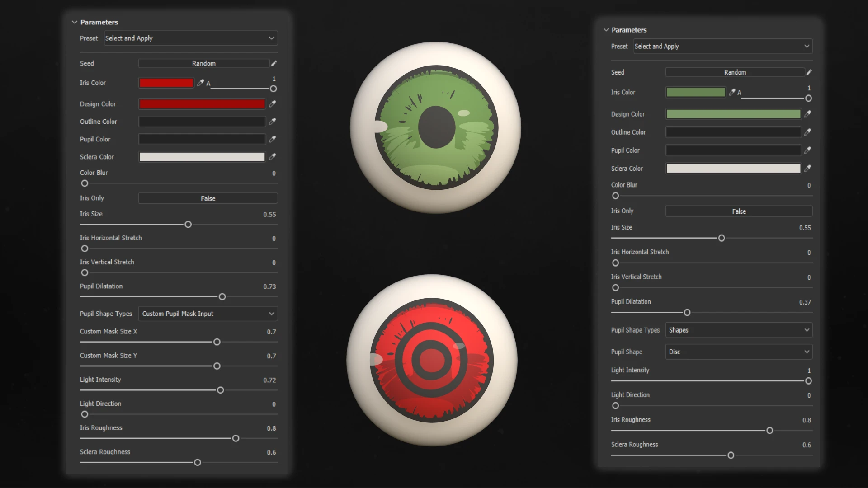Click the Pupil Dilatation slider handle at 0.37
Image resolution: width=868 pixels, height=488 pixels.
(687, 313)
